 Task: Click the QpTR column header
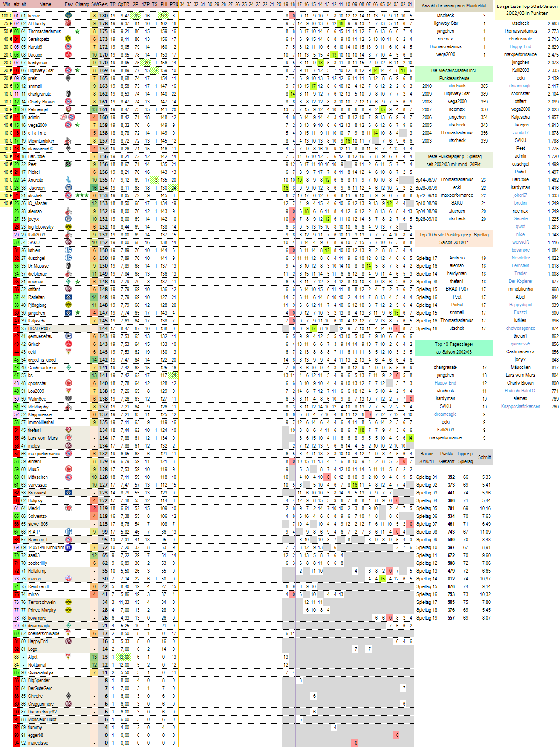click(x=124, y=4)
